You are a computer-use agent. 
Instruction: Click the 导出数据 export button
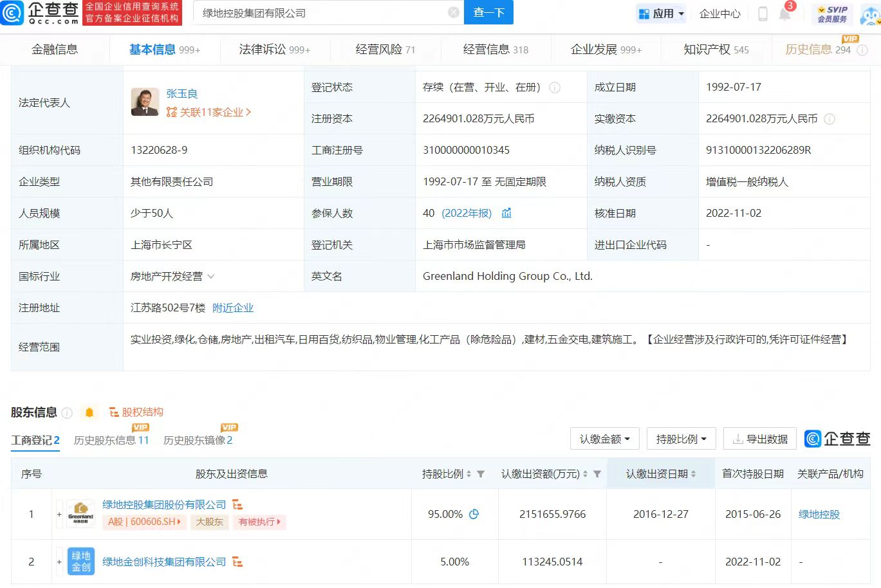click(x=760, y=439)
